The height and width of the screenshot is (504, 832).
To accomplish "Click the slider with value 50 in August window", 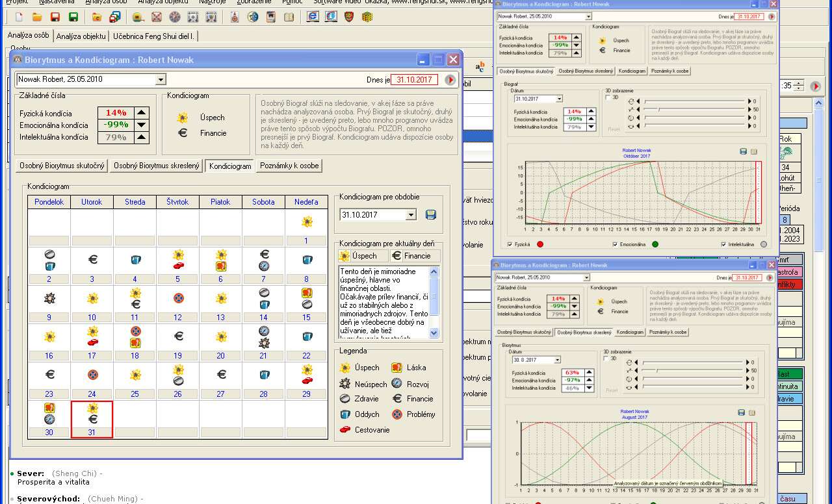I will (x=693, y=370).
